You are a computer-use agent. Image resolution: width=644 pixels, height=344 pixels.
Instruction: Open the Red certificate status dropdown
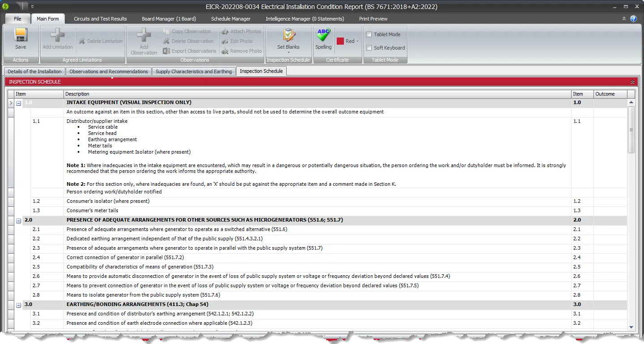click(x=348, y=41)
